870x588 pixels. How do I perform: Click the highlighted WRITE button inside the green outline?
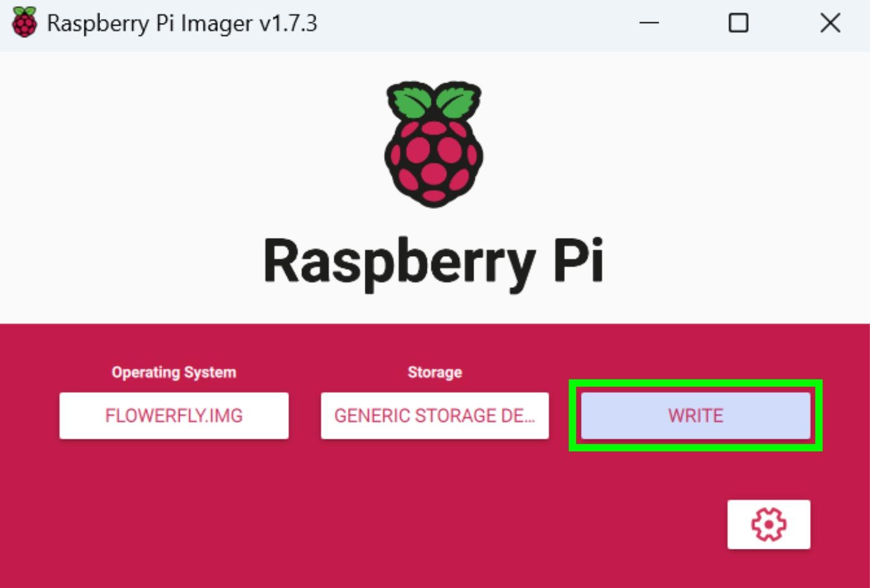click(695, 415)
